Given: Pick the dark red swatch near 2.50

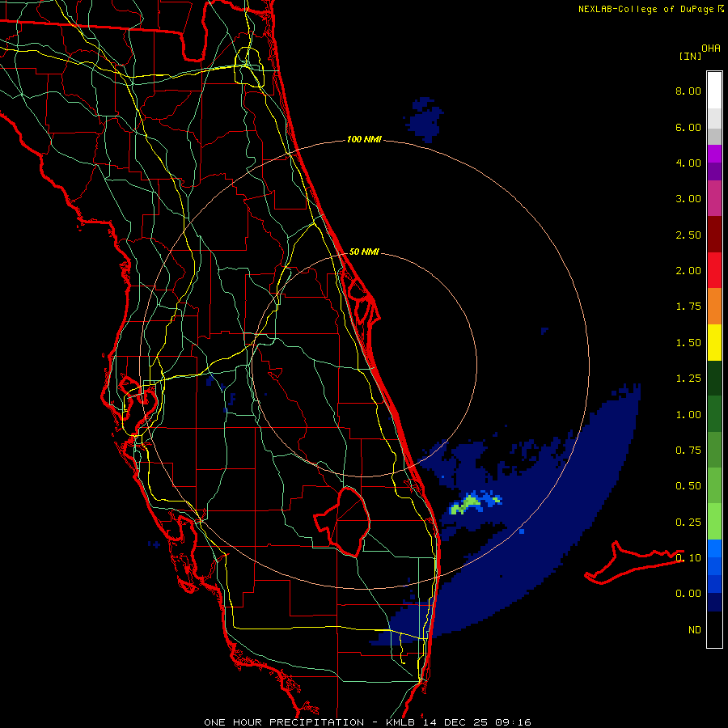Looking at the screenshot, I should click(x=714, y=235).
